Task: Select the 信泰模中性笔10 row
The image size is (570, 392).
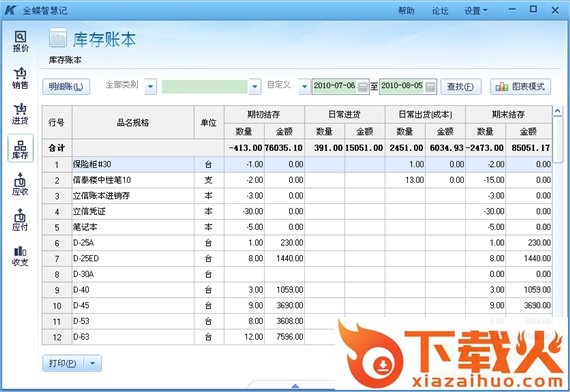Action: pos(297,180)
